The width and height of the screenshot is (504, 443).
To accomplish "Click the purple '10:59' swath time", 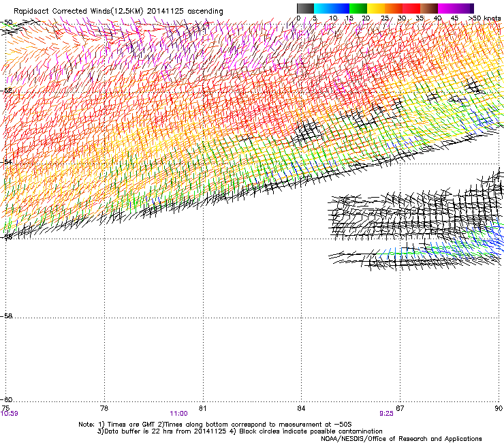I will coord(9,414).
